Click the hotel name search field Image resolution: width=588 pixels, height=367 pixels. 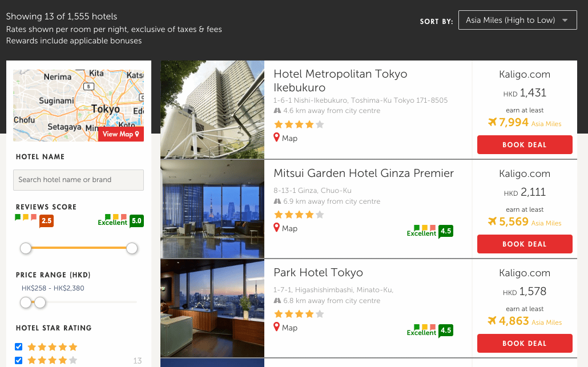(78, 180)
